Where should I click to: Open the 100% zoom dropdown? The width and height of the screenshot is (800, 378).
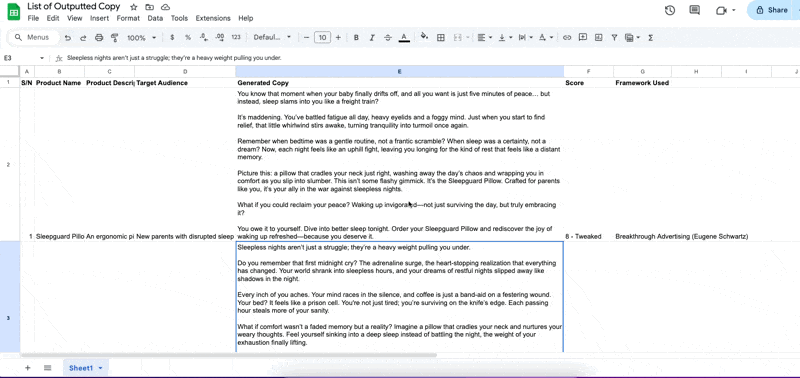click(141, 38)
